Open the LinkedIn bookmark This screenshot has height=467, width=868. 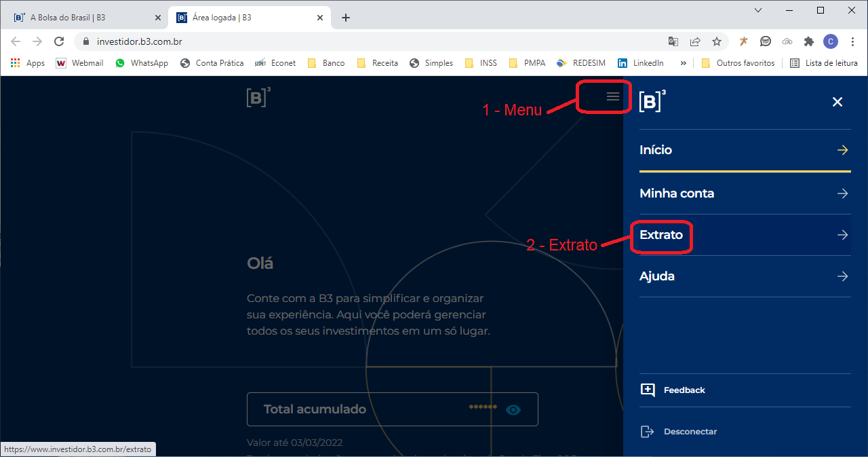[641, 63]
